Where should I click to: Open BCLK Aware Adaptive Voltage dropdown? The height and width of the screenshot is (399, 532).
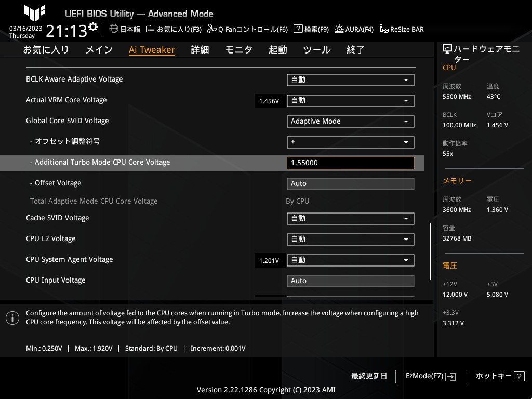[351, 80]
